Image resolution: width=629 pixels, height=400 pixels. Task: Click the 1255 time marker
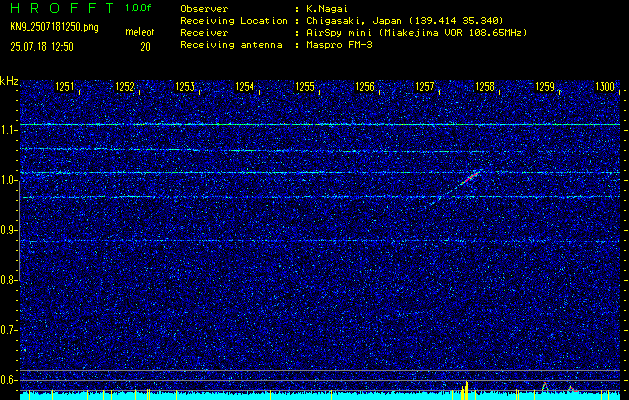point(305,87)
